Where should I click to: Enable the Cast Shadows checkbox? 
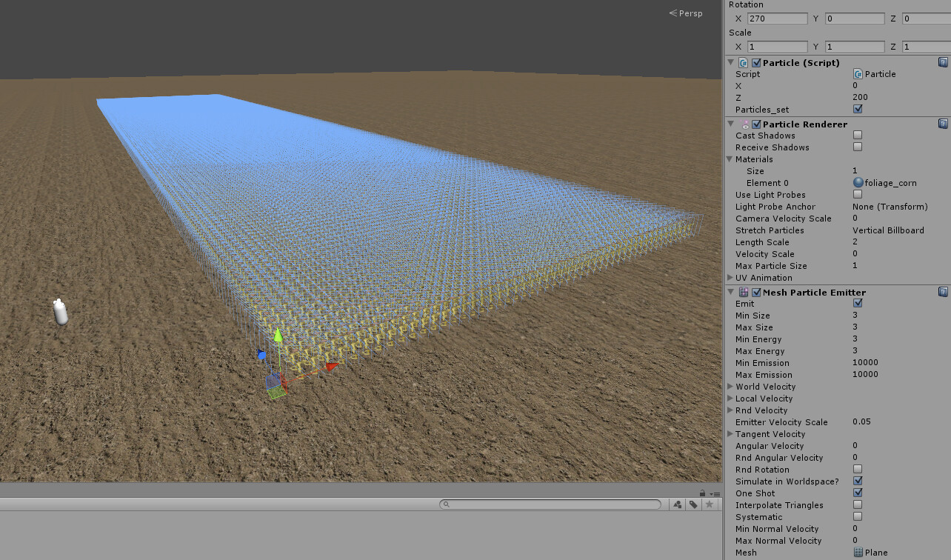click(857, 134)
